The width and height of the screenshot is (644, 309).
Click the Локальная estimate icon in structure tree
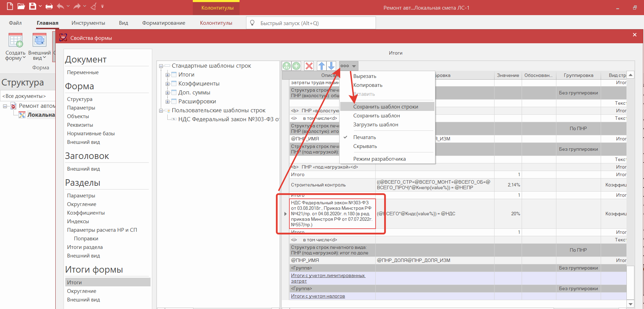[x=22, y=115]
